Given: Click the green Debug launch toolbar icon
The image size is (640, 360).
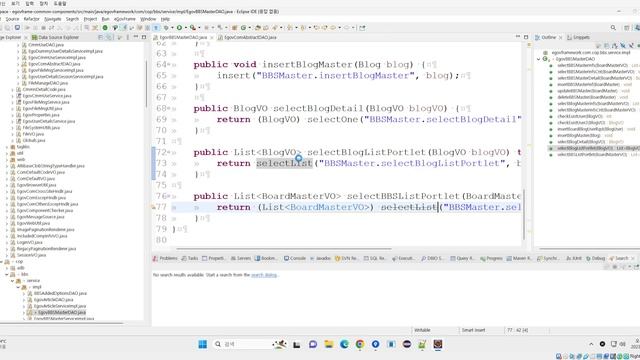Looking at the screenshot, I should tap(167, 28).
